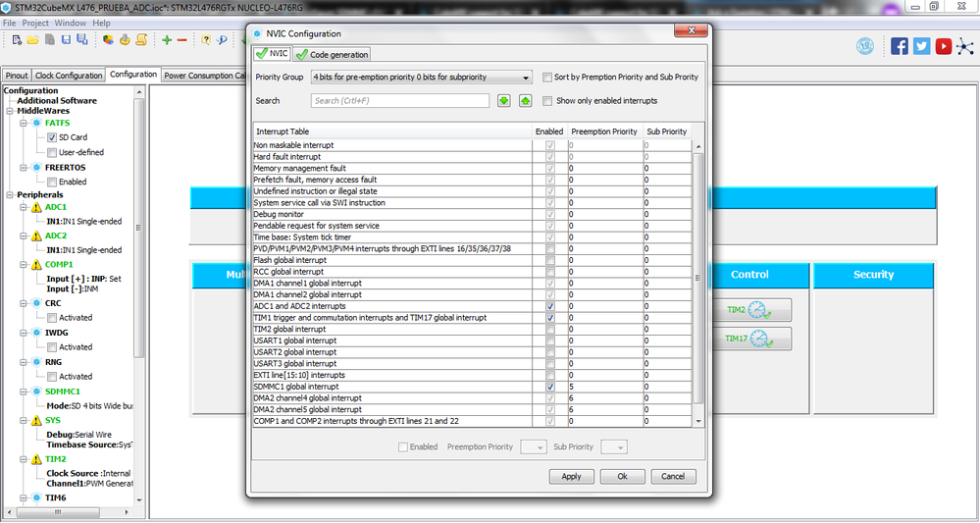Click the COMP1 warning triangle icon

pyautogui.click(x=36, y=264)
